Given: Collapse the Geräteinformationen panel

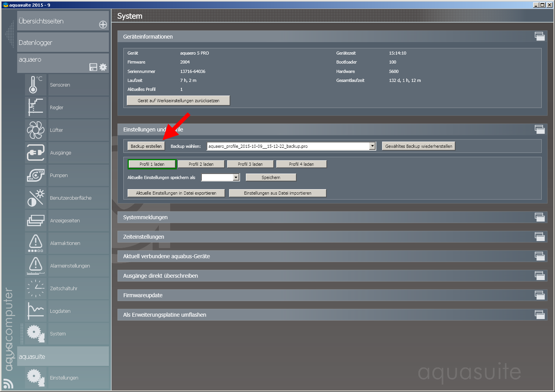Looking at the screenshot, I should coord(540,37).
